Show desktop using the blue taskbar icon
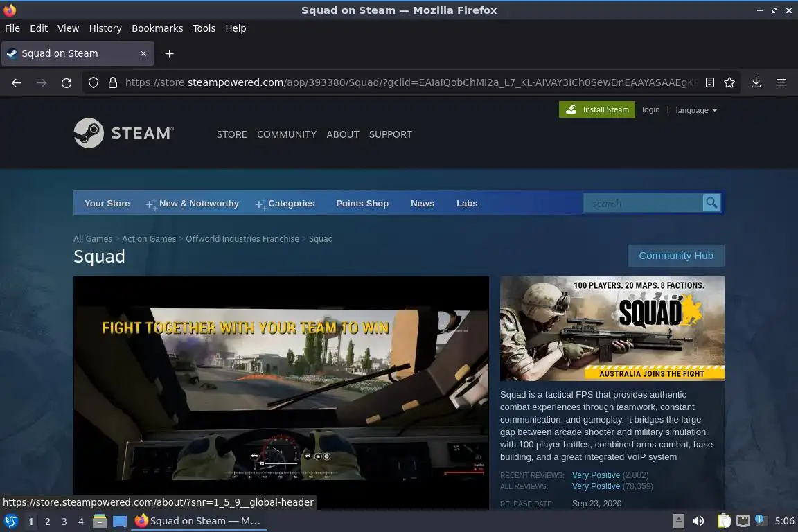Viewport: 798px width, 532px height. pyautogui.click(x=120, y=522)
